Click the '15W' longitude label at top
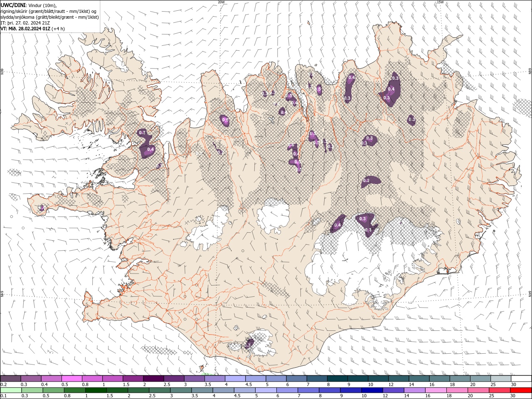 tap(440, 2)
